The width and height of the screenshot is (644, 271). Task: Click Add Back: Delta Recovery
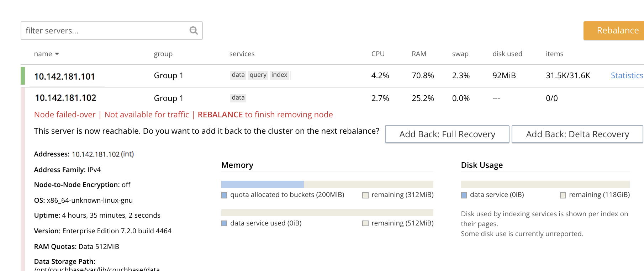(577, 134)
